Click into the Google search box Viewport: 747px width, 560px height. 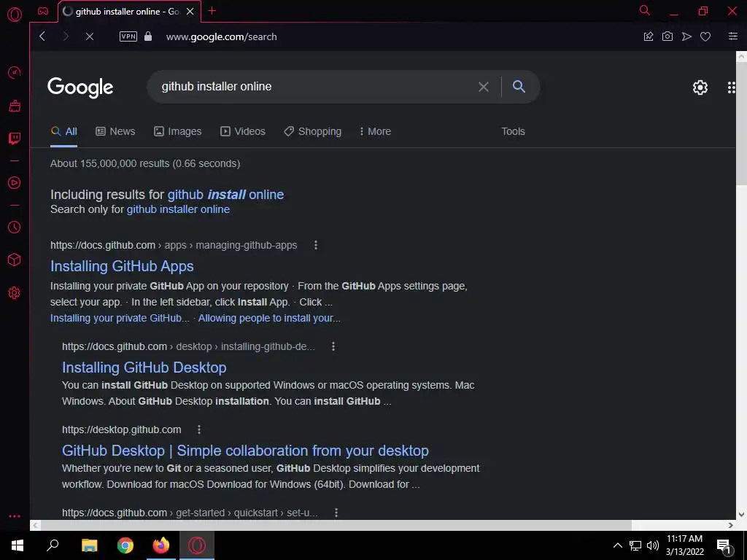[314, 87]
